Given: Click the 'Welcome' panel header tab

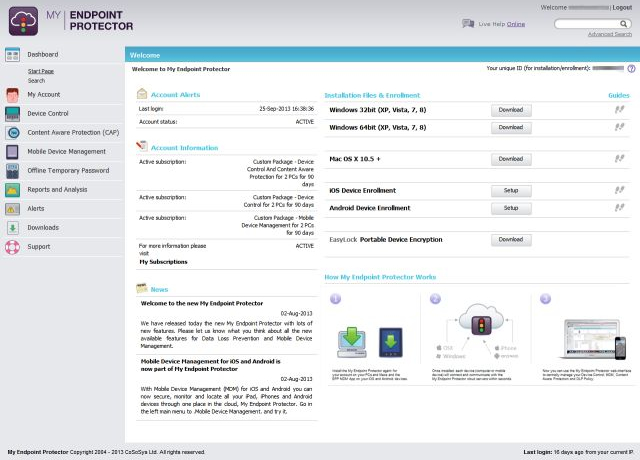Looking at the screenshot, I should tap(145, 55).
